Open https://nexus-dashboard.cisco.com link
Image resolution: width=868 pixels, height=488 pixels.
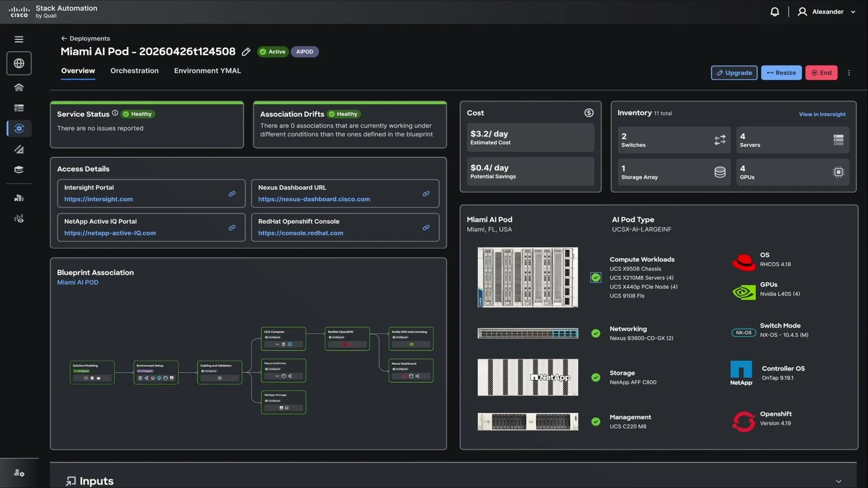[314, 199]
